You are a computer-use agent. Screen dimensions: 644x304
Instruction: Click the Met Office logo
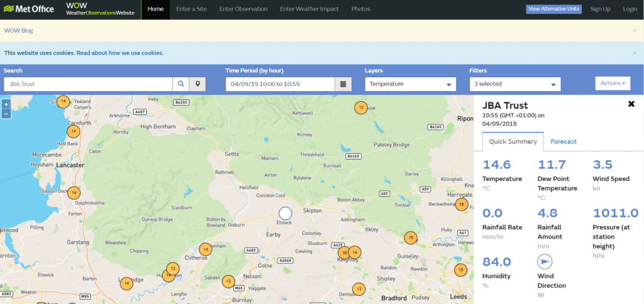pos(29,9)
